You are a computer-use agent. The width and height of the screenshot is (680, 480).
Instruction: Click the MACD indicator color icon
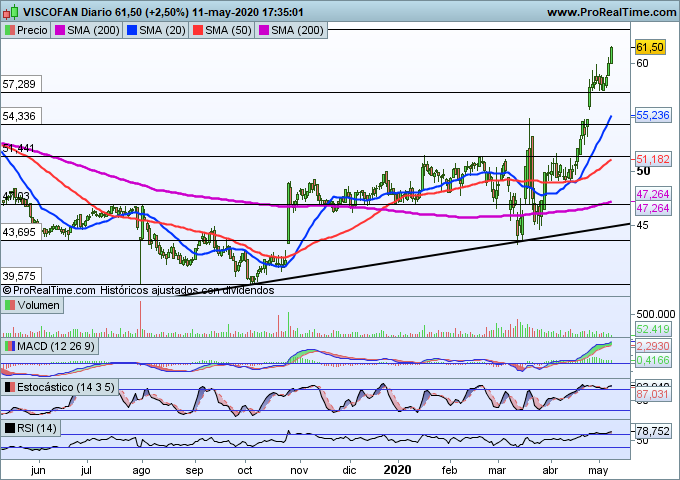tap(10, 346)
